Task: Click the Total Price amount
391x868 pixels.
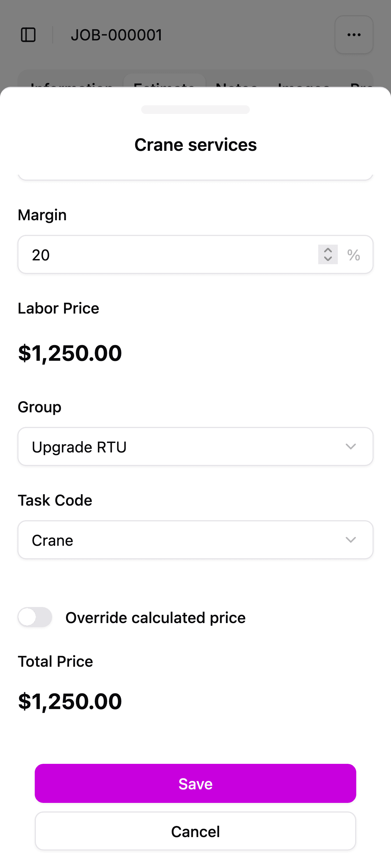Action: coord(70,701)
